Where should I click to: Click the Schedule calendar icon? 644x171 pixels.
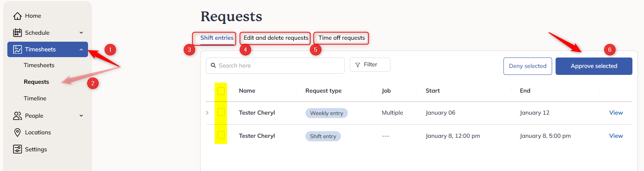pos(17,32)
